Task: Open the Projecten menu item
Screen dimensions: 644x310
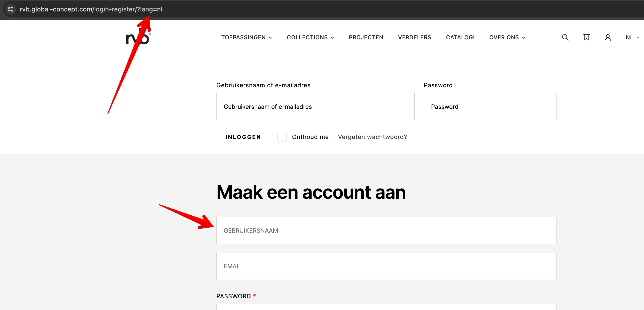Action: [x=366, y=37]
